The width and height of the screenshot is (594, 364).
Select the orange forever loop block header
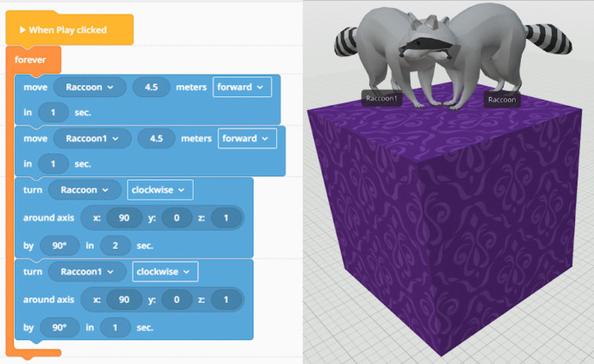coord(31,60)
